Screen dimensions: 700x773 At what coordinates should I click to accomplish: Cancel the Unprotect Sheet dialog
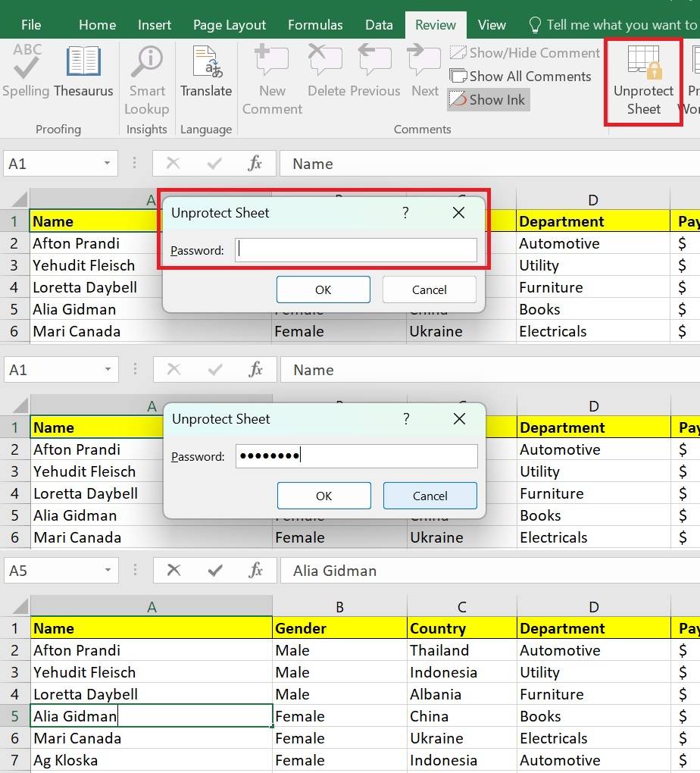click(x=429, y=289)
